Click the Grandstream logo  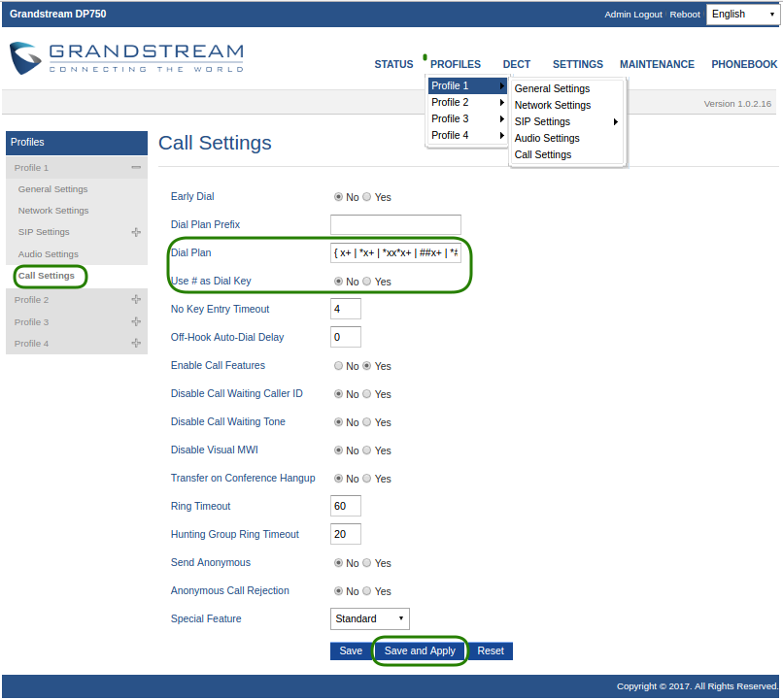click(126, 58)
